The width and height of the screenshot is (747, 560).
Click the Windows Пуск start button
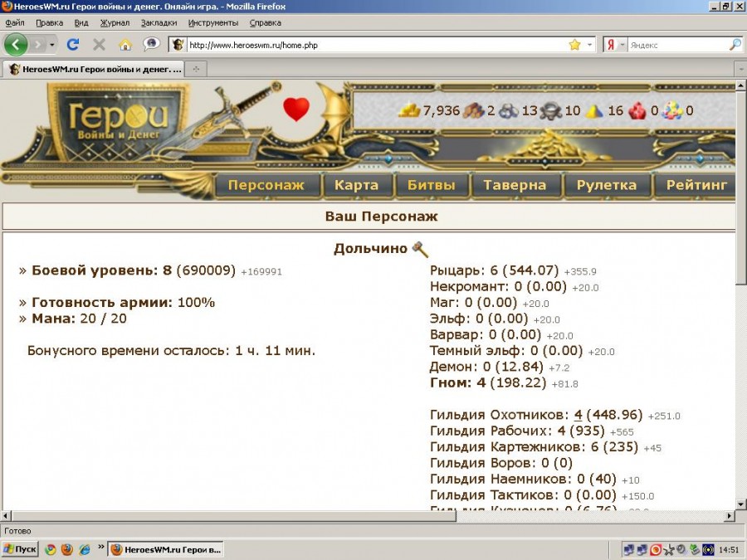[x=20, y=549]
